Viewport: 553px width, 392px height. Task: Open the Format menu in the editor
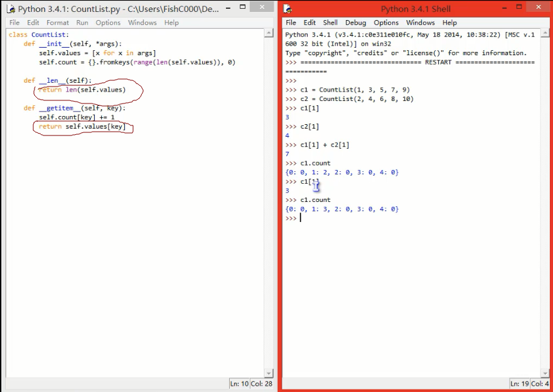click(x=58, y=23)
